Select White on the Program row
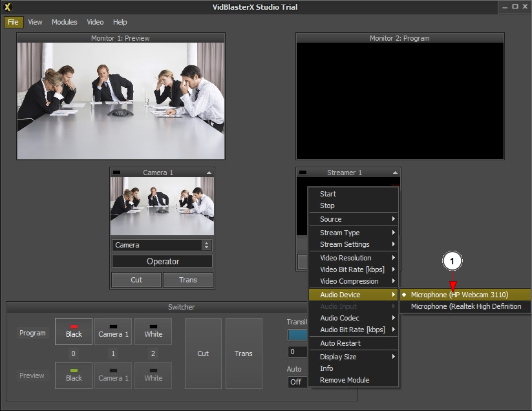Screen dimensions: 532x411 153,332
